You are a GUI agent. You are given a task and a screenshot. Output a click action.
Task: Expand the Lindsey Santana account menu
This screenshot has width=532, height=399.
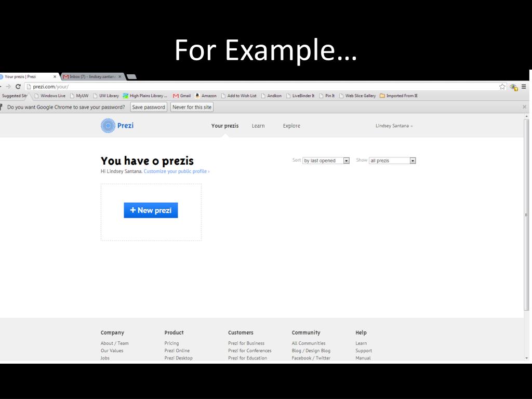[394, 126]
